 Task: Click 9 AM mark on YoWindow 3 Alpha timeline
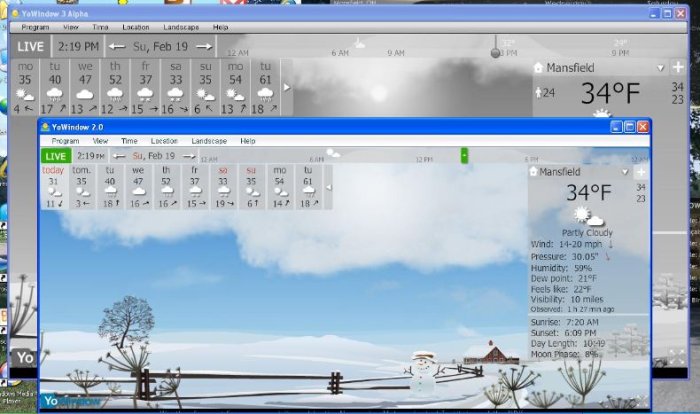click(x=396, y=53)
